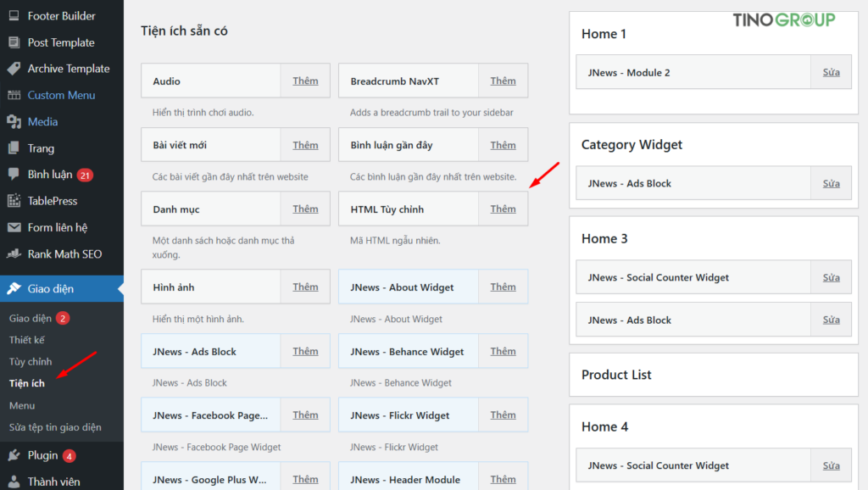Add the JNews - Google Plus widget
The width and height of the screenshot is (868, 490).
[x=305, y=479]
